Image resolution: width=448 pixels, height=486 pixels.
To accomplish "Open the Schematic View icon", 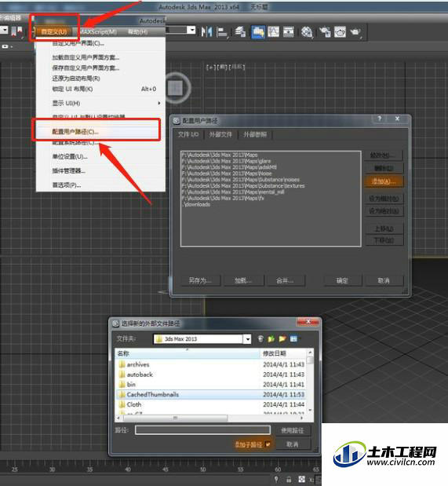I will tap(289, 31).
